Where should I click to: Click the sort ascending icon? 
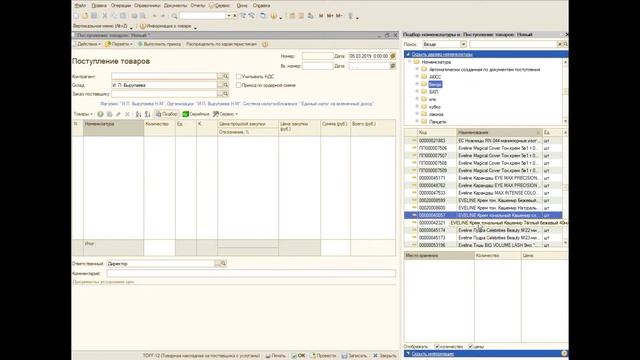[139, 114]
